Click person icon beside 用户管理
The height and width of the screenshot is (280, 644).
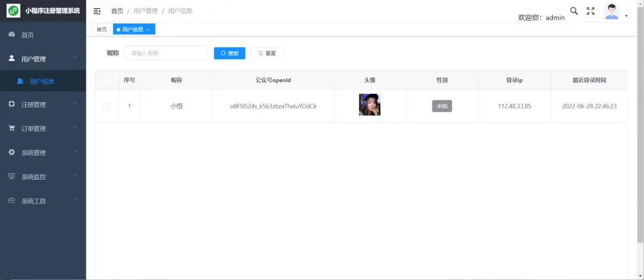click(12, 59)
